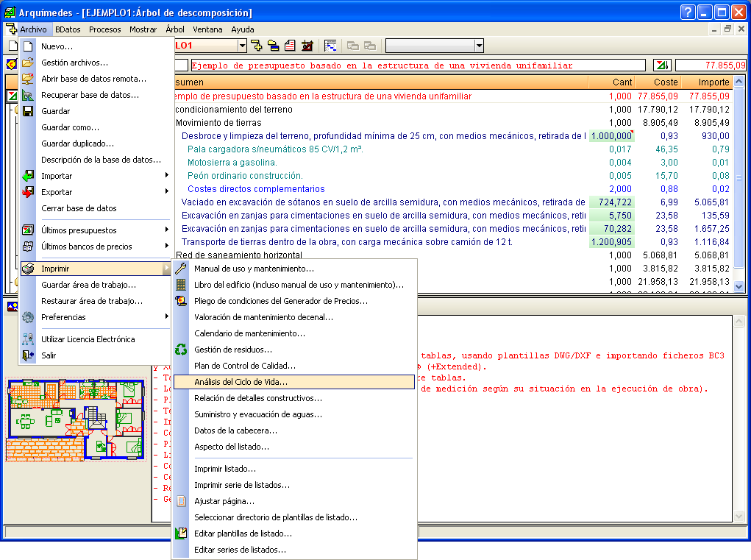
Task: Click the Utilizar Licencia Electrónica network icon
Action: pyautogui.click(x=28, y=339)
